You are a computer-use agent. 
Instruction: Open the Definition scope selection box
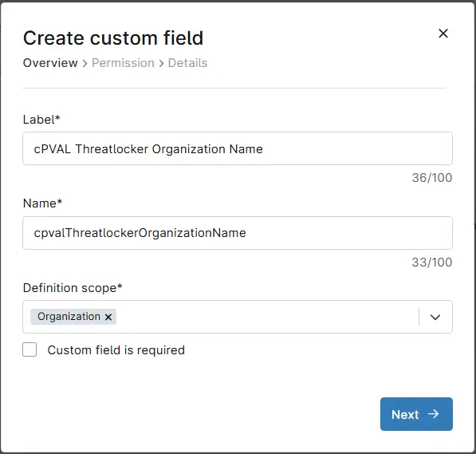238,317
